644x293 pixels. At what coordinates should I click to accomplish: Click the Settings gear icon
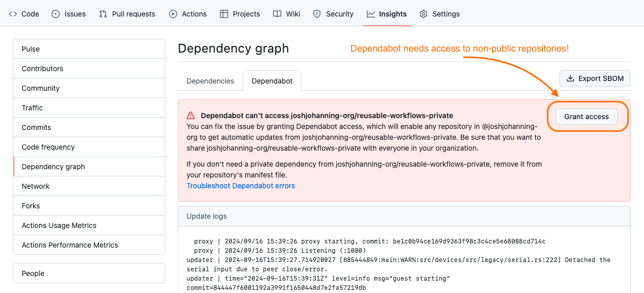(x=423, y=14)
